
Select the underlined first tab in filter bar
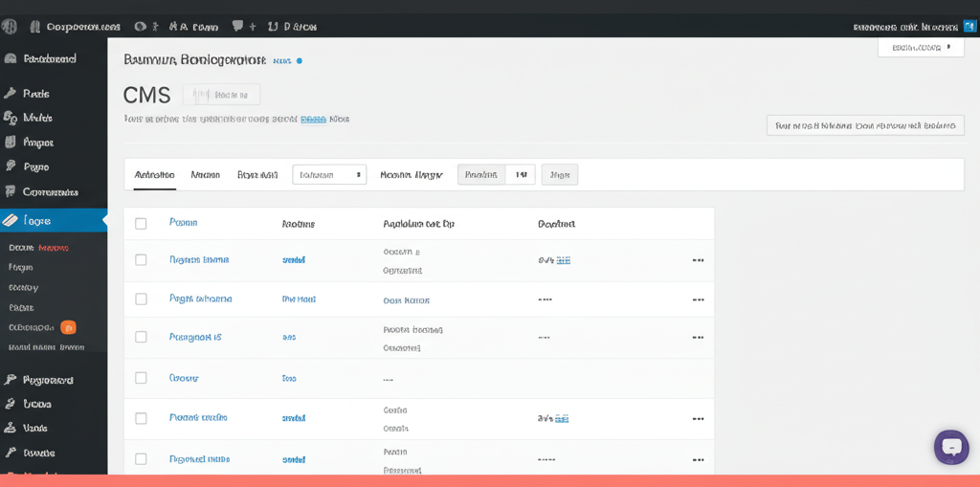[154, 175]
